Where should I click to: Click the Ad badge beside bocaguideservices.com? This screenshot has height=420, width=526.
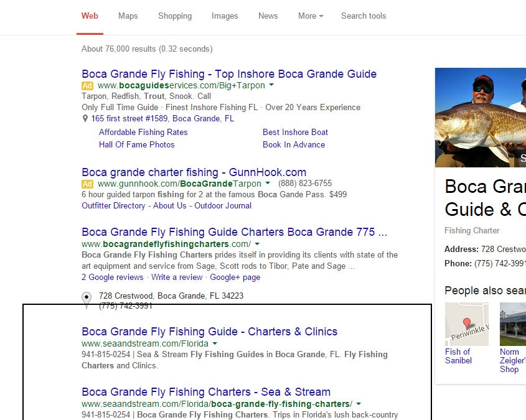coord(87,85)
